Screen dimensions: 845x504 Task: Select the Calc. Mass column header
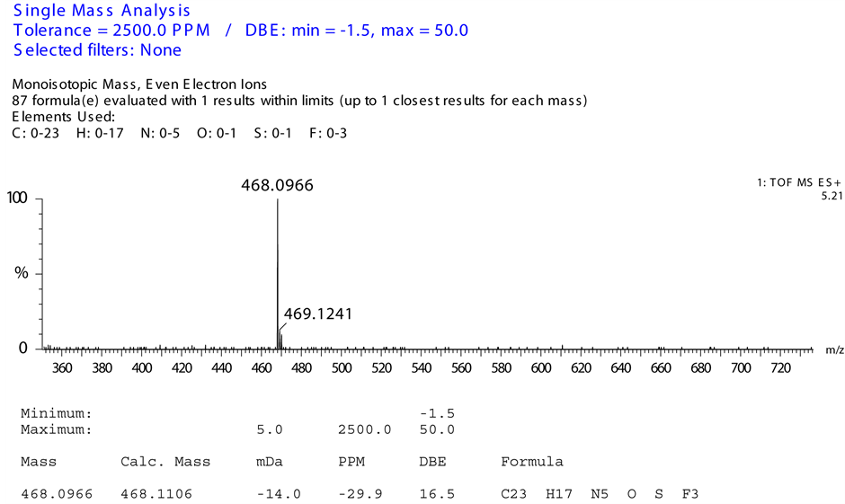pos(165,462)
